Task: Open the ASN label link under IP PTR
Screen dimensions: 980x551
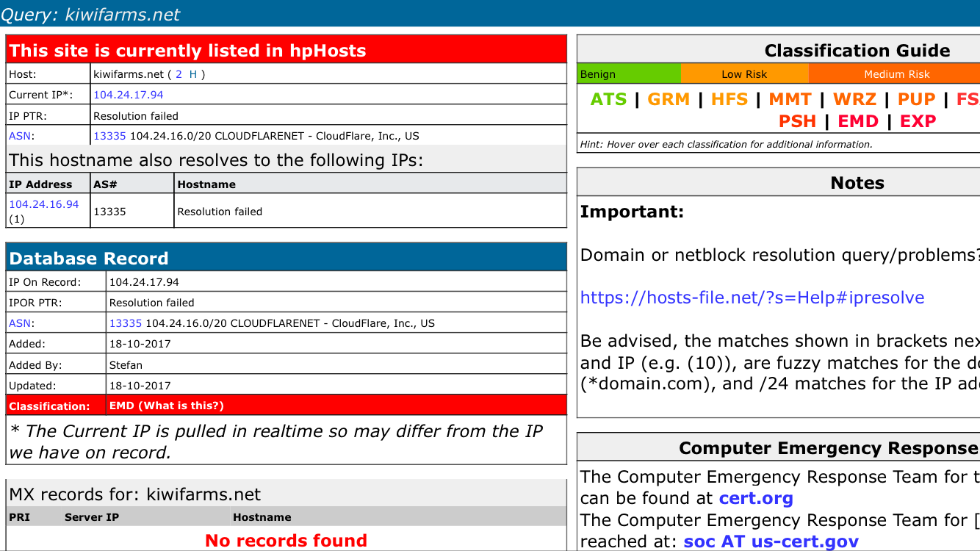Action: point(20,136)
